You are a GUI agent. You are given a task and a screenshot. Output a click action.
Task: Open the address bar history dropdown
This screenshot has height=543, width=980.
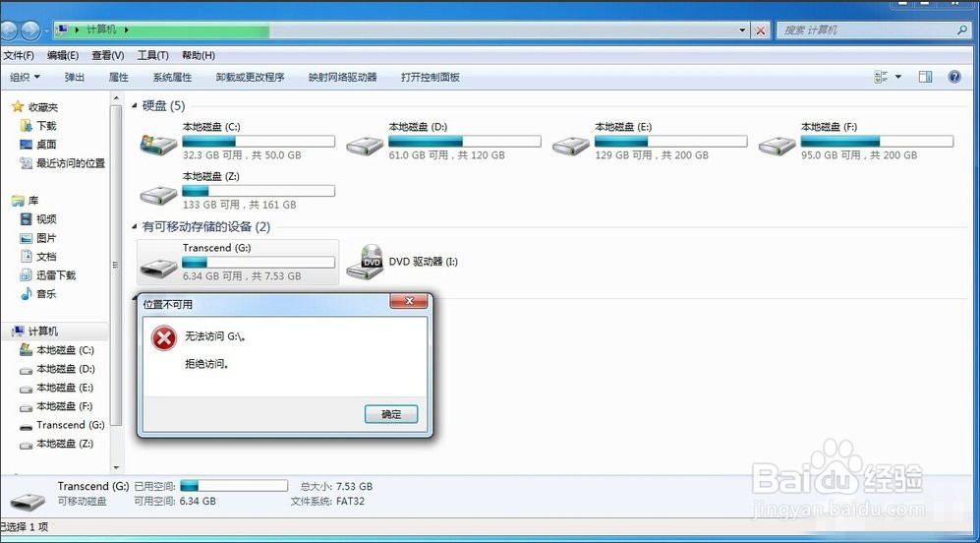(x=742, y=30)
